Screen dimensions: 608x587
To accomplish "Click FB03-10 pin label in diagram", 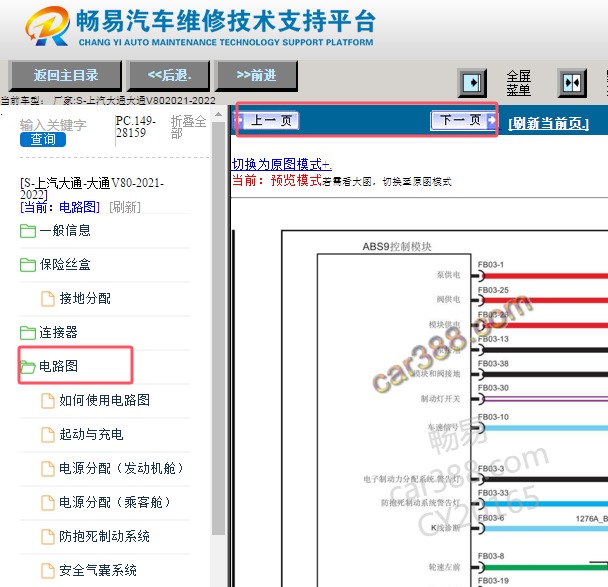I will point(493,417).
